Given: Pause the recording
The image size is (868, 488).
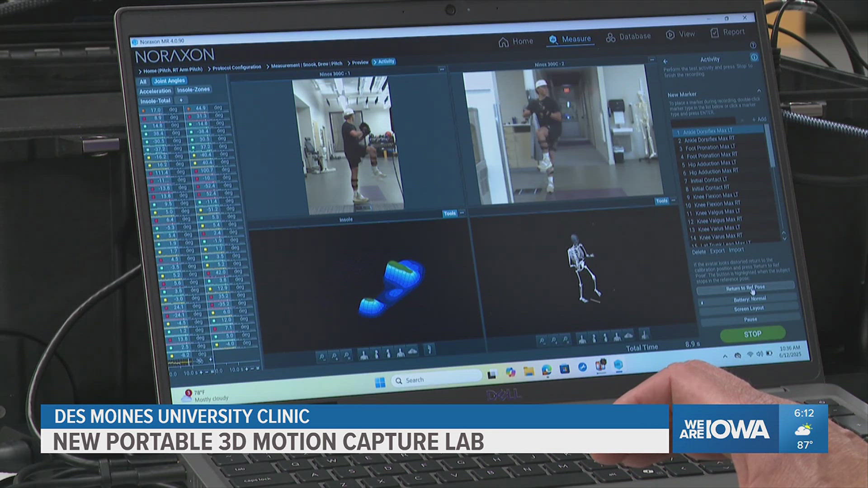Looking at the screenshot, I should [x=750, y=319].
